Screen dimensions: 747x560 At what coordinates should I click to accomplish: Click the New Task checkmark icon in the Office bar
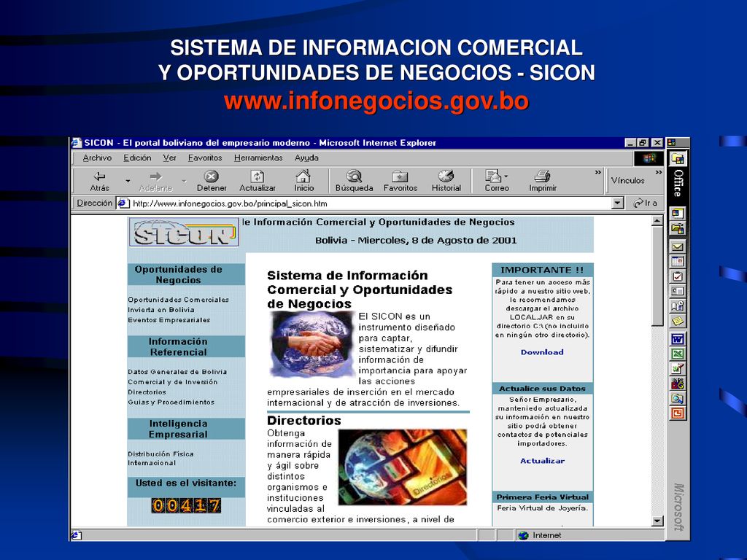(x=678, y=276)
